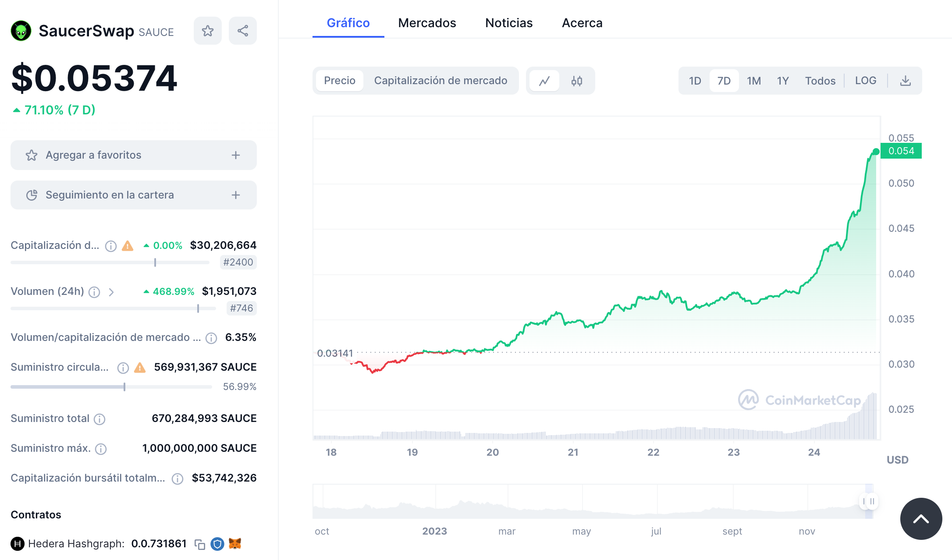The width and height of the screenshot is (952, 560).
Task: Click plus icon on Agregar a favoritos
Action: pos(236,155)
